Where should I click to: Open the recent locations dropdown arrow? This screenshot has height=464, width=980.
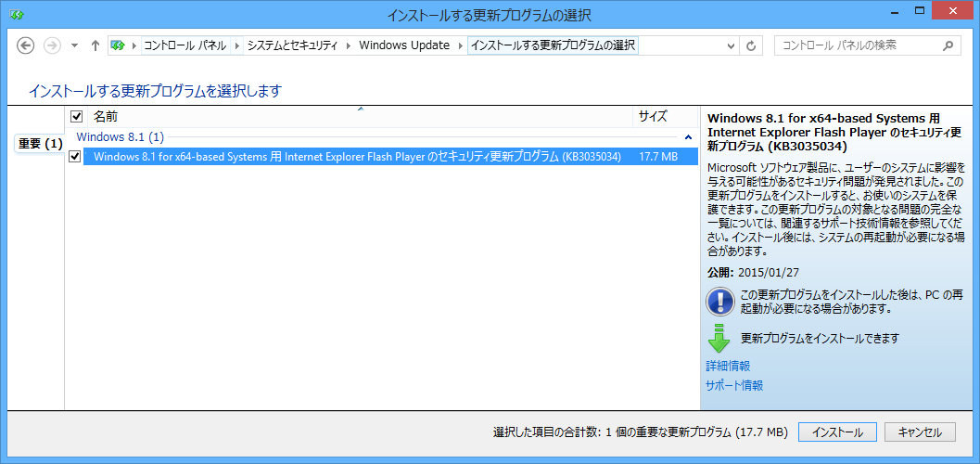tap(73, 45)
